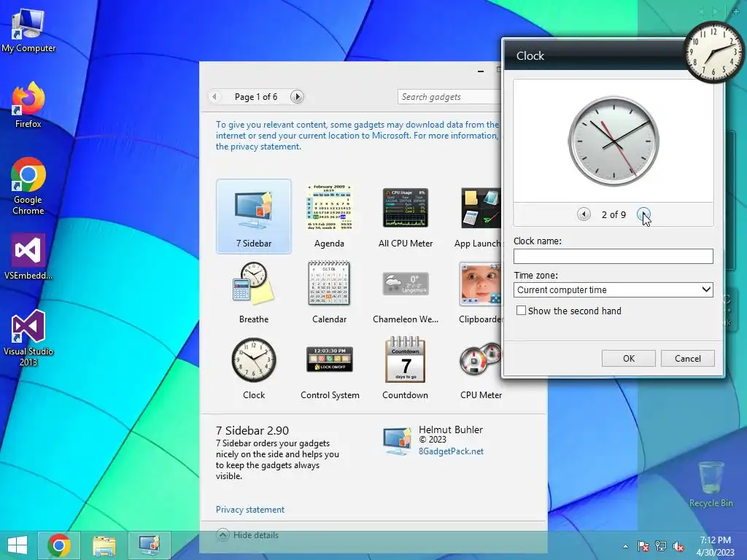Open the network tray icon
Image resolution: width=747 pixels, height=560 pixels.
click(x=661, y=546)
